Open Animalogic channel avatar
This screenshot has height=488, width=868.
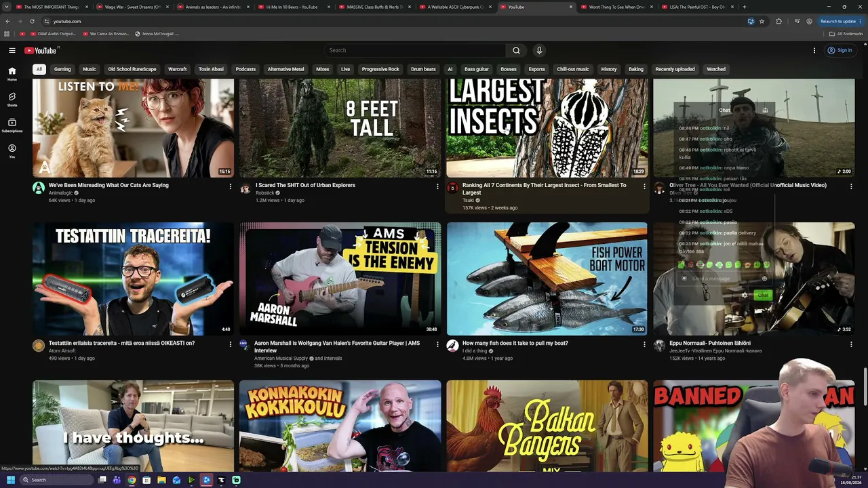click(x=39, y=188)
